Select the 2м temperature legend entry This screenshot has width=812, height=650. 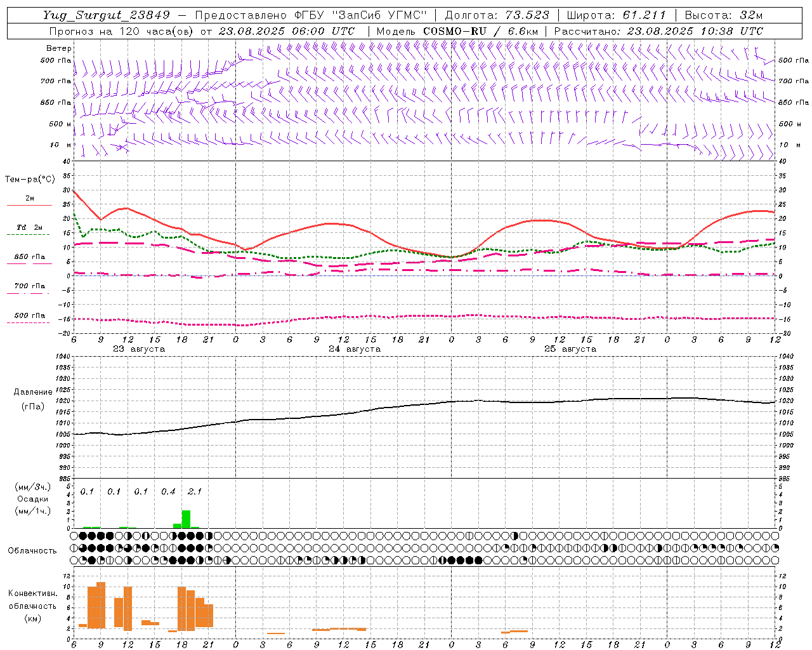29,198
